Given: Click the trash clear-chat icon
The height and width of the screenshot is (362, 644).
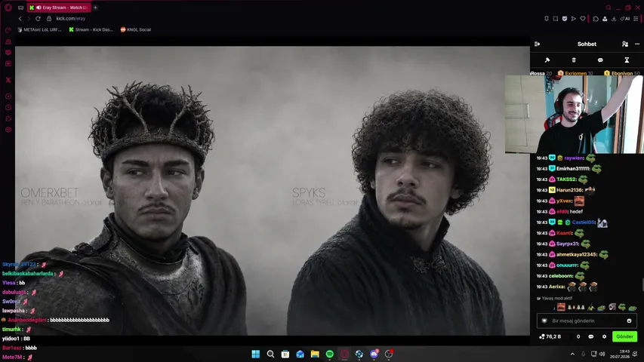Looking at the screenshot, I should point(574,60).
